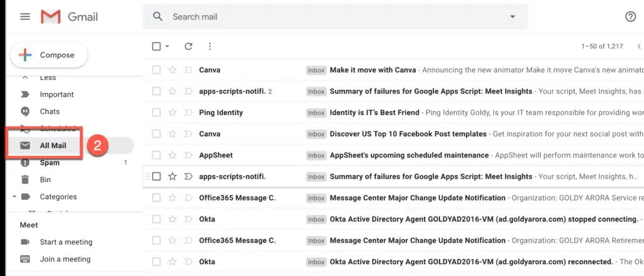Open the main menu hamburger icon
The width and height of the screenshot is (644, 276).
pos(25,17)
